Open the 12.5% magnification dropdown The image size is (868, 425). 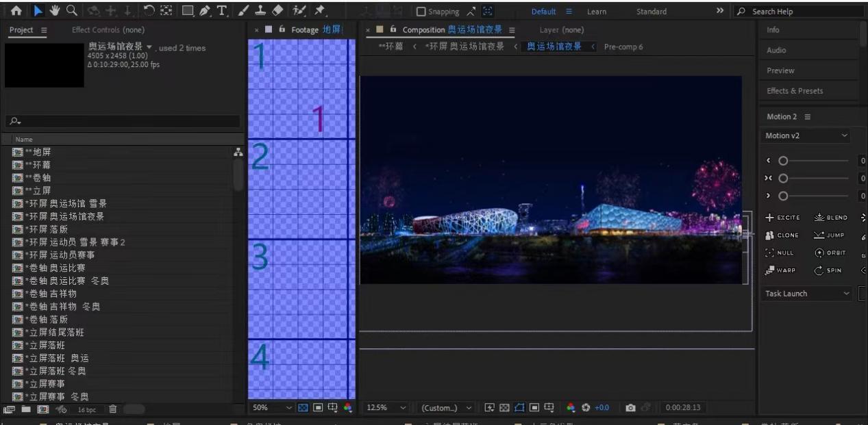[386, 408]
